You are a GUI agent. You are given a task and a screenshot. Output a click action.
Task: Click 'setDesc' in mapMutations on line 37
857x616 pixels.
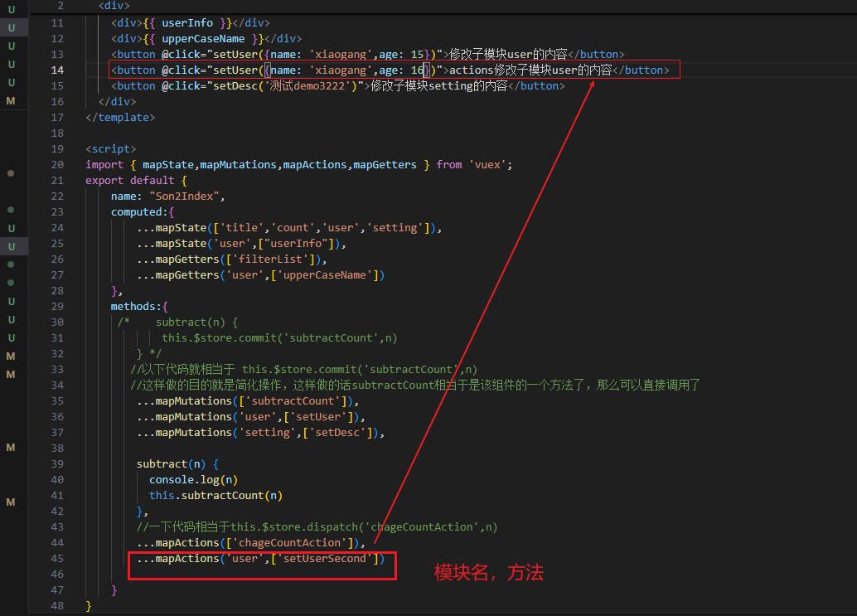[x=337, y=432]
